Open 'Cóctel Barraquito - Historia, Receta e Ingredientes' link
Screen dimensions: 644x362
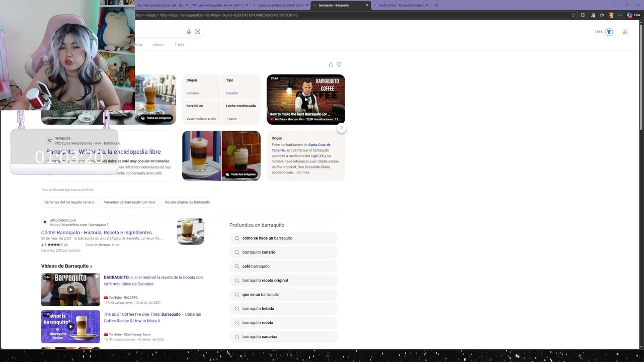[97, 233]
